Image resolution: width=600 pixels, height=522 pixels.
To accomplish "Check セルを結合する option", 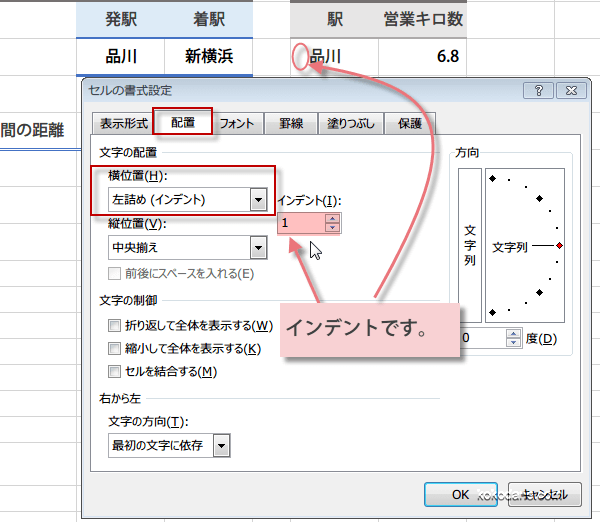I will tap(114, 372).
